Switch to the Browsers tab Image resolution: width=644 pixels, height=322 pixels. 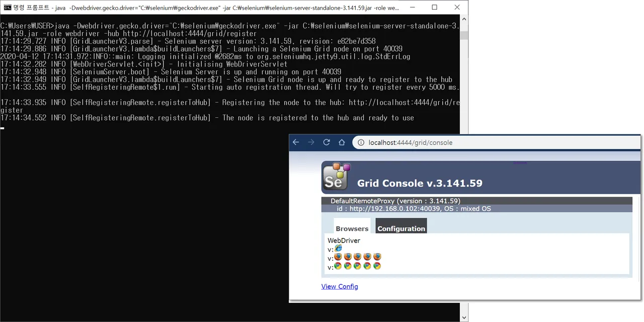(352, 226)
